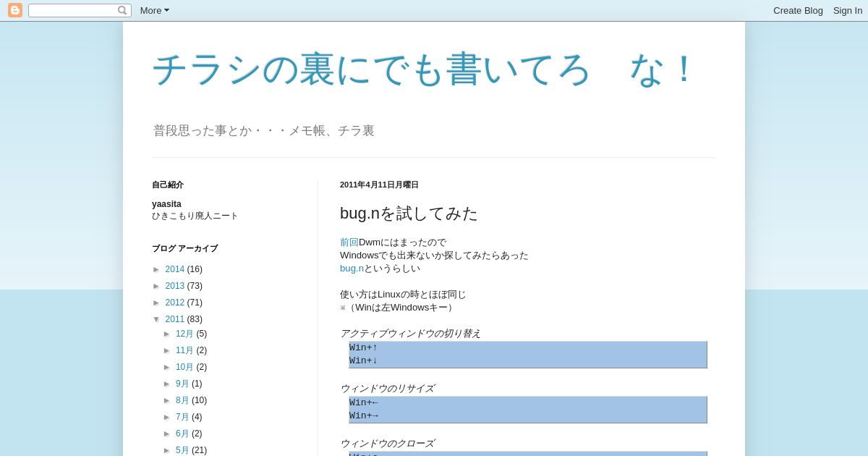Click the orange Blogger logo icon
Image resolution: width=868 pixels, height=456 pixels.
pos(15,10)
